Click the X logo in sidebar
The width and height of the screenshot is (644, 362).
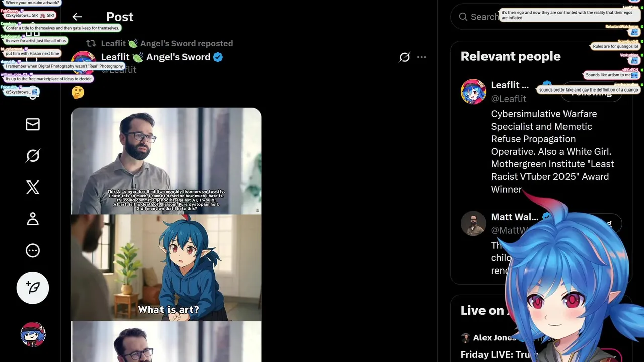click(x=33, y=188)
